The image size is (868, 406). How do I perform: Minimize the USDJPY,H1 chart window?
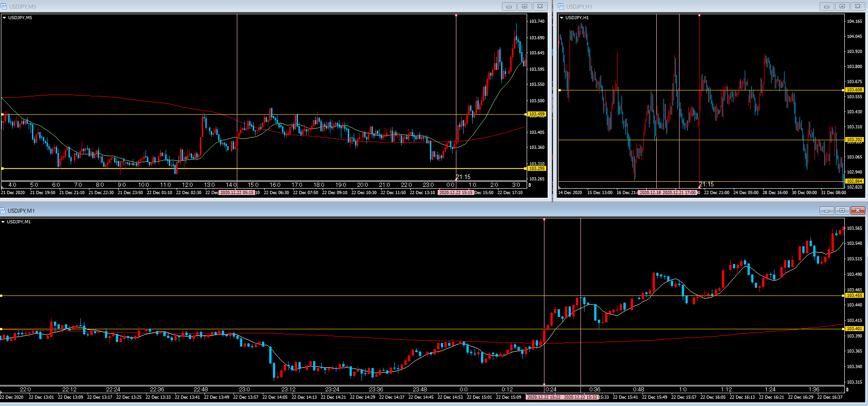(826, 6)
